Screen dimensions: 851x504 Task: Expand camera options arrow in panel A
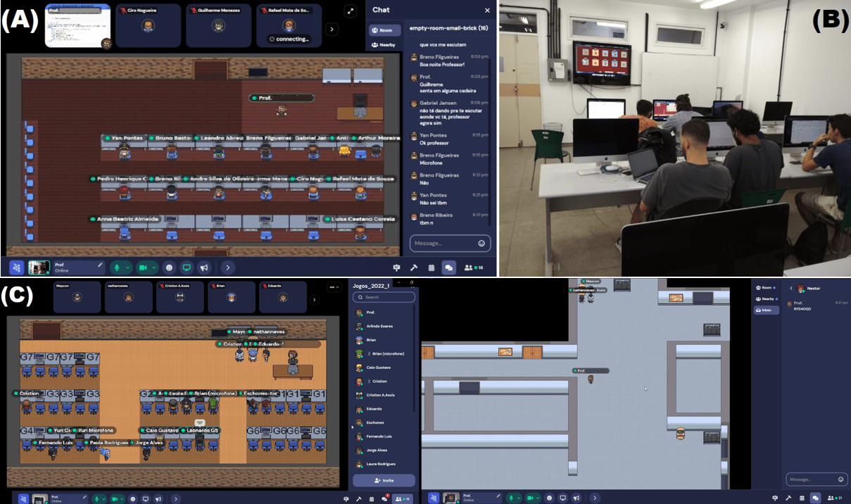coord(153,267)
